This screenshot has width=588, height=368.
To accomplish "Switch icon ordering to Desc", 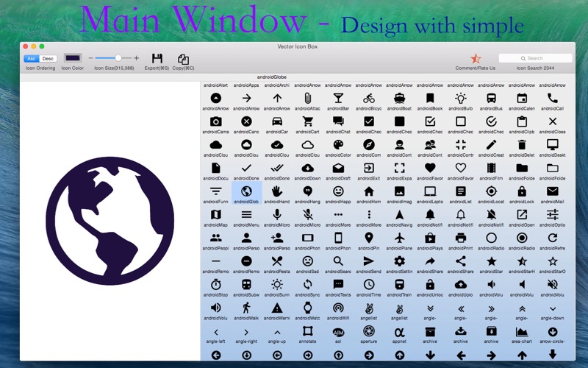I will click(48, 59).
